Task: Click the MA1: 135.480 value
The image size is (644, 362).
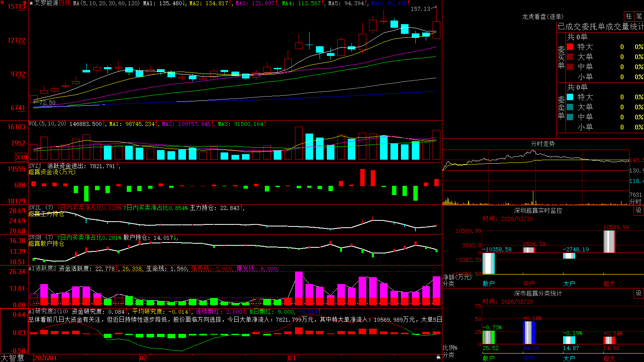Action: point(164,3)
